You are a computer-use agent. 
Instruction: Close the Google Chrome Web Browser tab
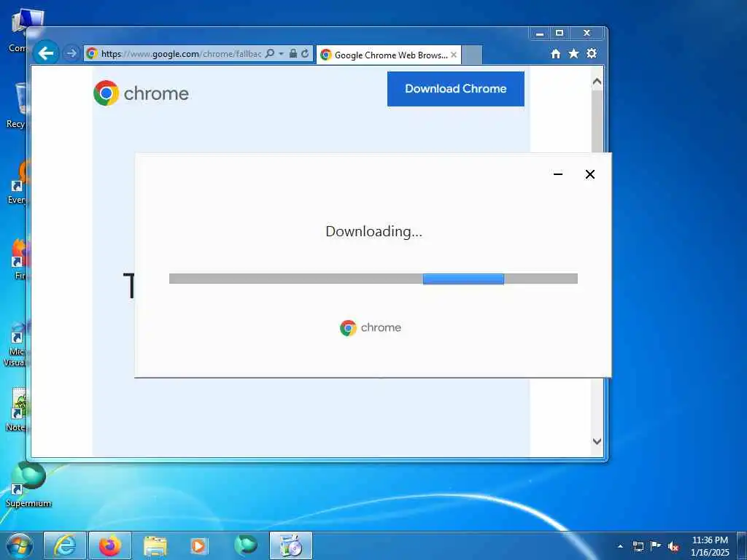454,55
